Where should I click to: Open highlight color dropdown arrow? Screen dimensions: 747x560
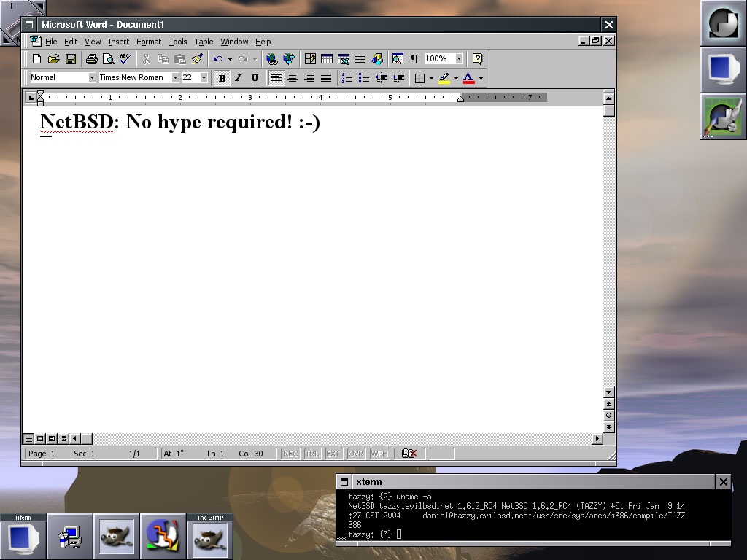coord(456,77)
